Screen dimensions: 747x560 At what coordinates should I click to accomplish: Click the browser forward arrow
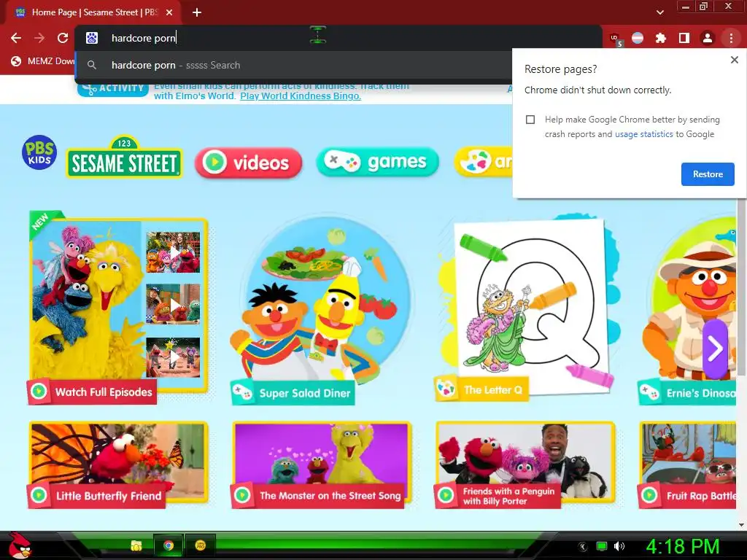39,38
